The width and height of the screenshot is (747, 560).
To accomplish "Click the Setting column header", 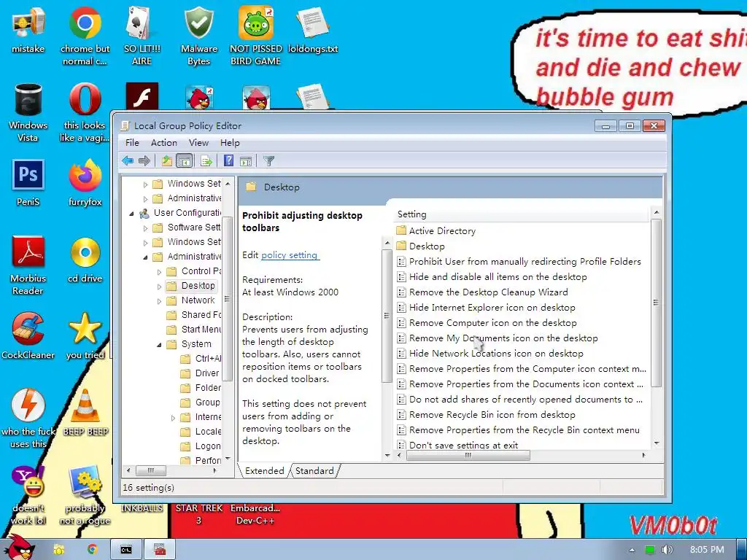I will point(522,214).
